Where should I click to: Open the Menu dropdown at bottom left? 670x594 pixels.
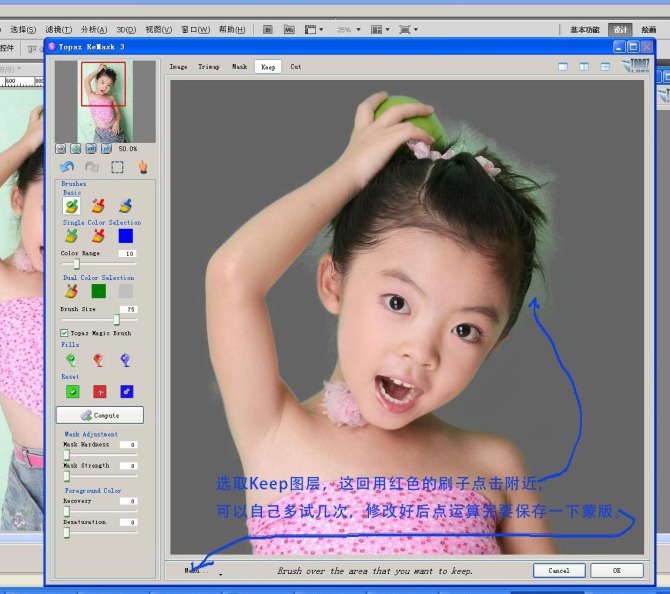tap(201, 571)
